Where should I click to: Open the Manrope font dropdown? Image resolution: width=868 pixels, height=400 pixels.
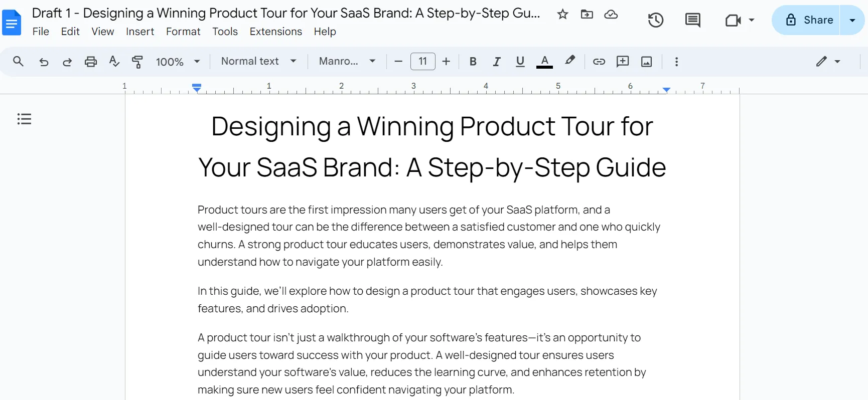347,61
